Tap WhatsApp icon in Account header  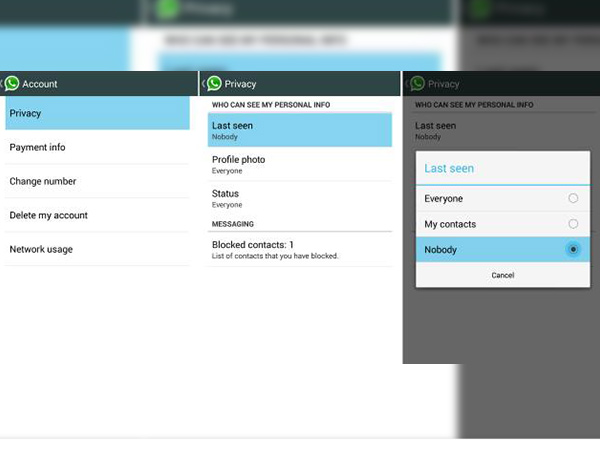[x=12, y=84]
